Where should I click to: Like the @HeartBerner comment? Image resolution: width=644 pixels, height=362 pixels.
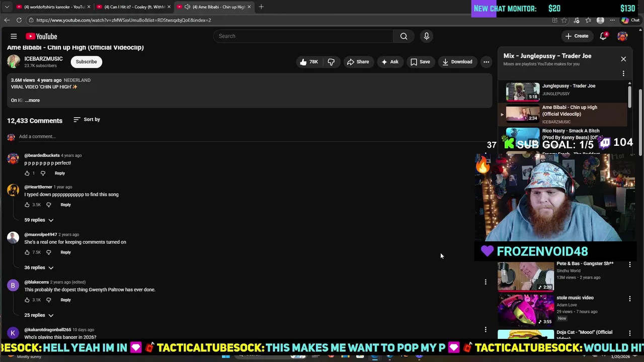tap(27, 205)
